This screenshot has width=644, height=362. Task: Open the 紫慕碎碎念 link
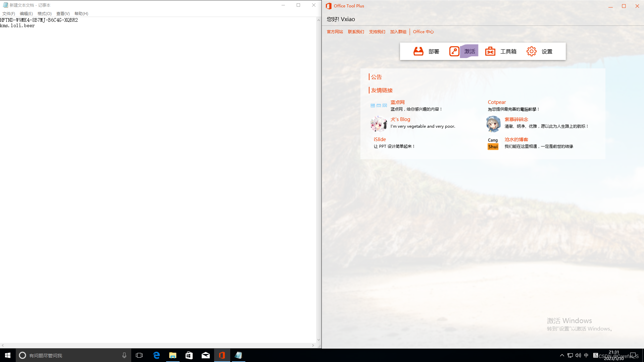coord(516,119)
